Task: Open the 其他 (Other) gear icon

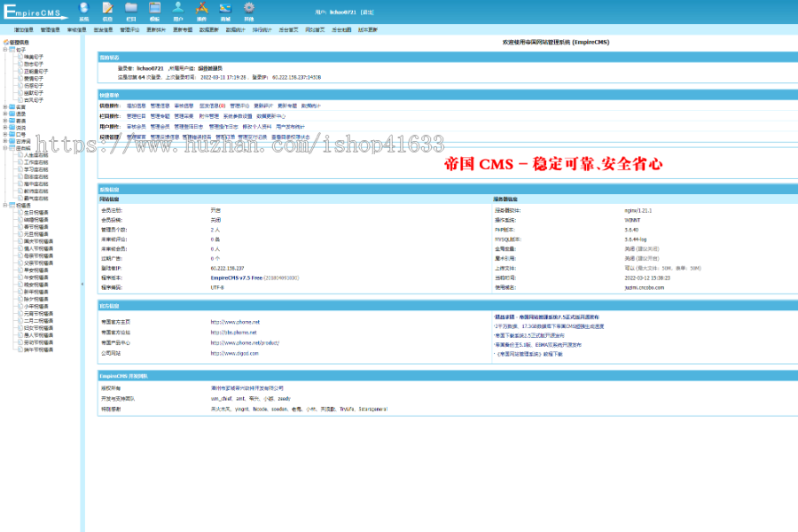Action: pyautogui.click(x=249, y=12)
